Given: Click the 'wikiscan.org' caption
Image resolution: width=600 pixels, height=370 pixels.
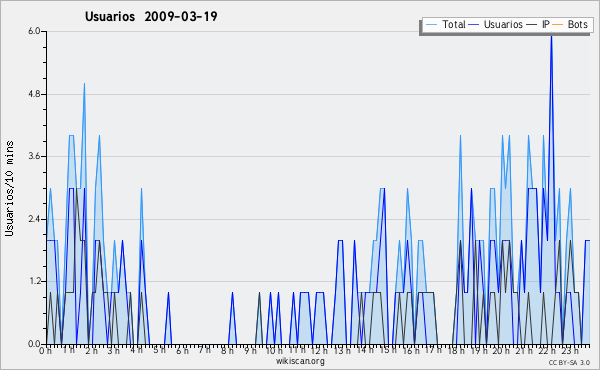Looking at the screenshot, I should pyautogui.click(x=300, y=361).
